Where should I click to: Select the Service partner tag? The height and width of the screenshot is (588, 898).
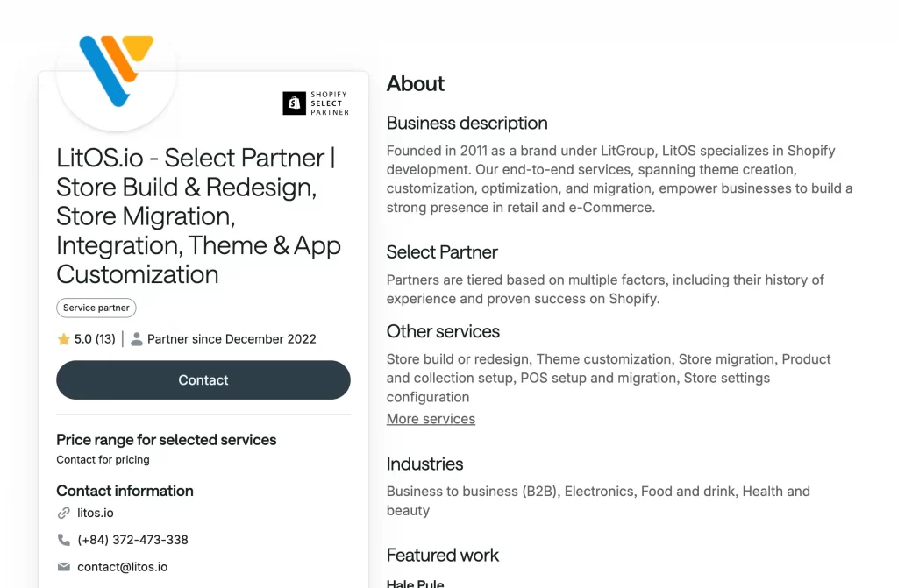pos(96,308)
